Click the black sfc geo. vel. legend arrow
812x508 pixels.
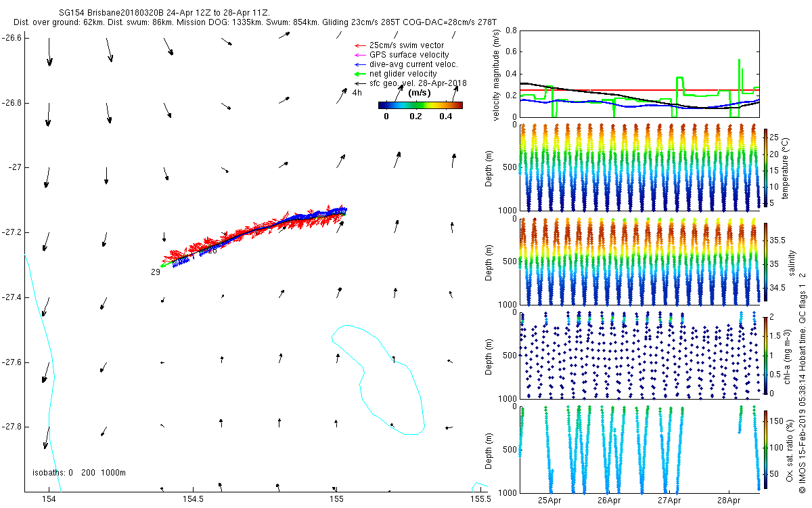click(x=359, y=83)
